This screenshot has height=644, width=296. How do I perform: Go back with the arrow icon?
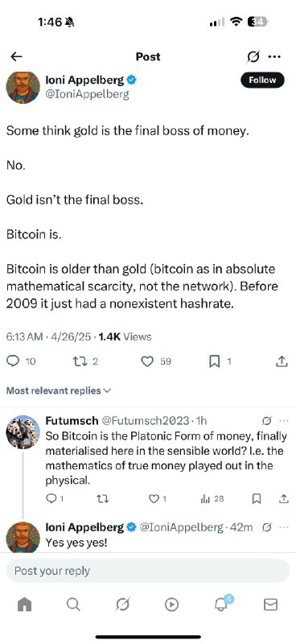[16, 56]
